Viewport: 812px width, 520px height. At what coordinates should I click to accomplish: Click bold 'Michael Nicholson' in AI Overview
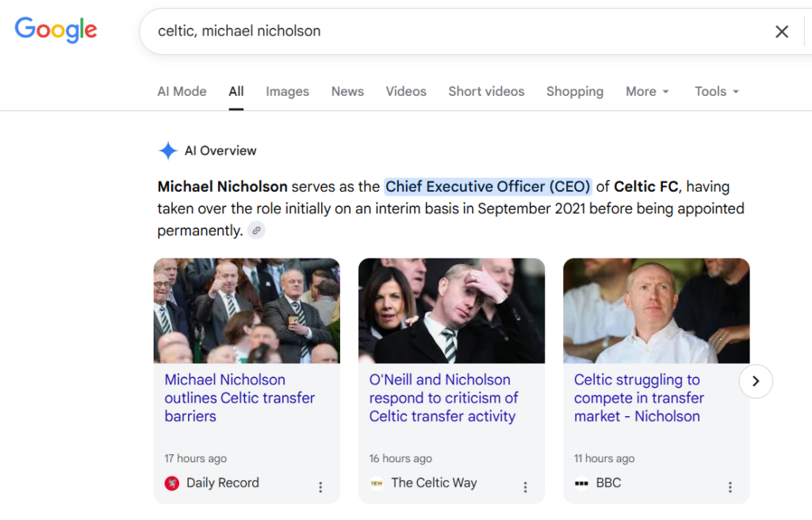pyautogui.click(x=222, y=186)
